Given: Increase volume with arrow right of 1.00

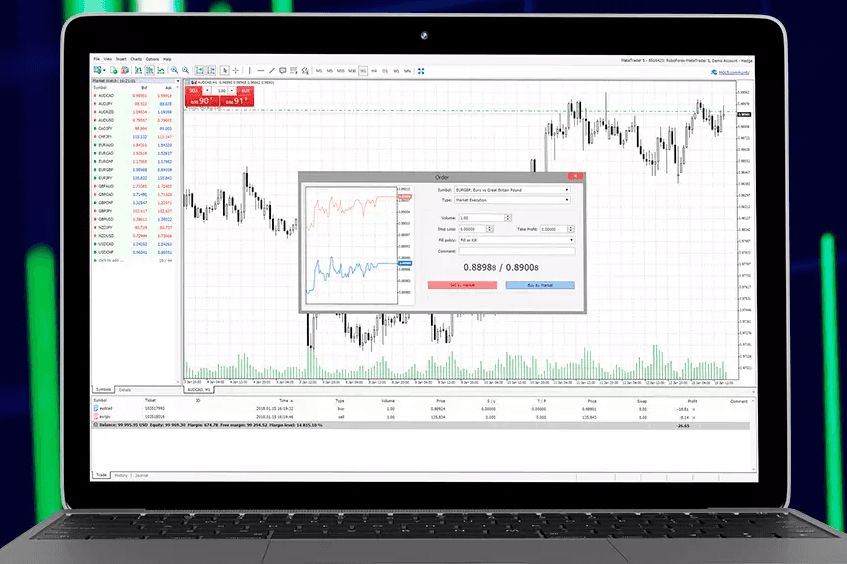Looking at the screenshot, I should 232,90.
